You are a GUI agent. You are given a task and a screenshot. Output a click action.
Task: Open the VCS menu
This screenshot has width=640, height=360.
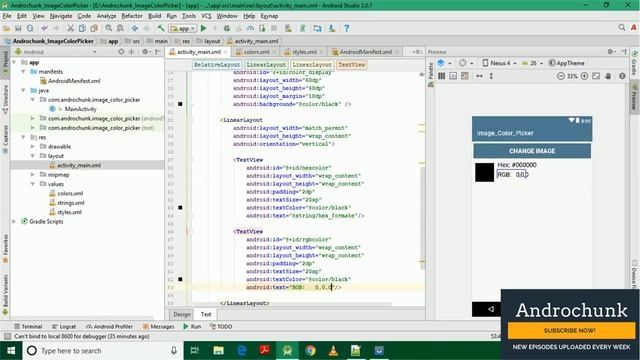(x=206, y=16)
